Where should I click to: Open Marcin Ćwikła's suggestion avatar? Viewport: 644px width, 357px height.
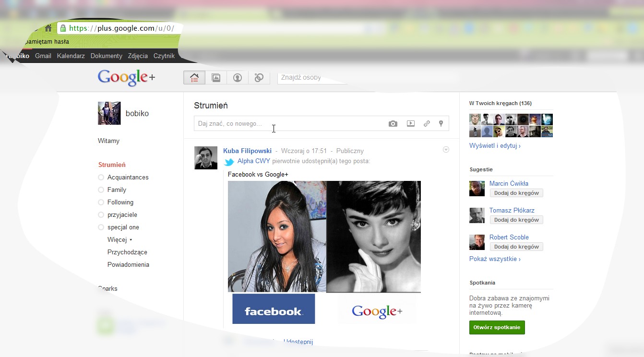[477, 189]
